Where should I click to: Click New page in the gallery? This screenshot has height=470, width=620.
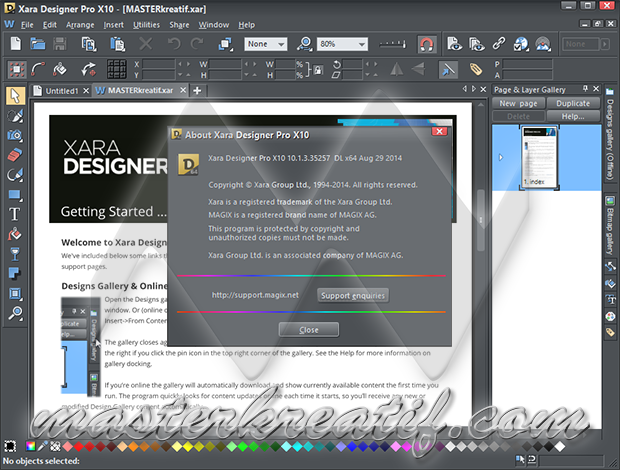click(x=518, y=104)
